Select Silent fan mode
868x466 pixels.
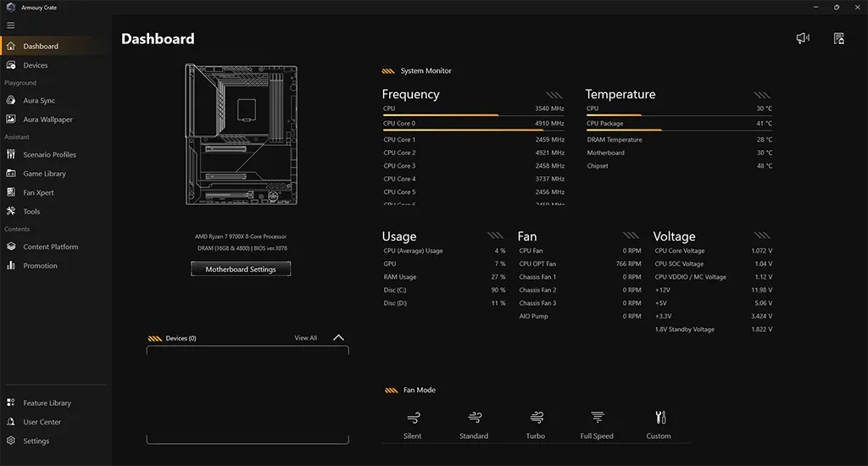tap(413, 424)
